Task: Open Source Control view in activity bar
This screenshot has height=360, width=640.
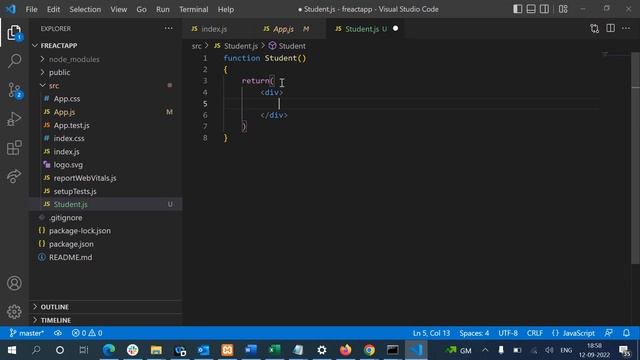Action: click(x=14, y=90)
